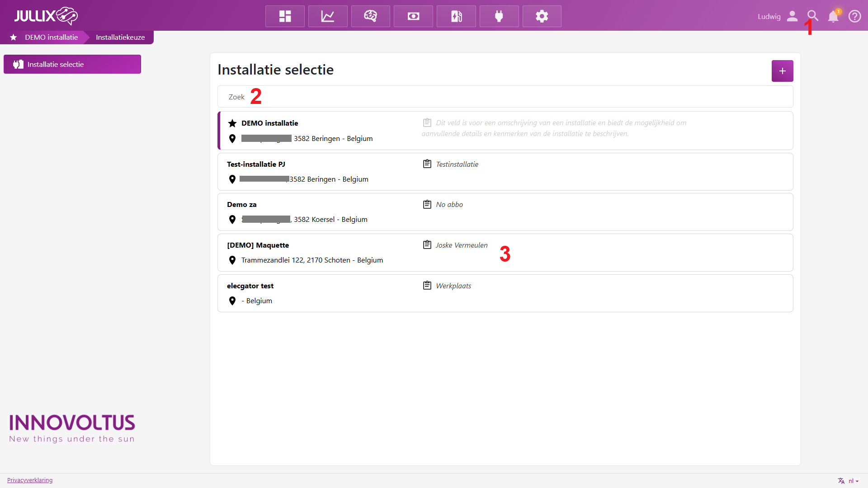
Task: Open the dashboard tiles icon
Action: point(285,16)
